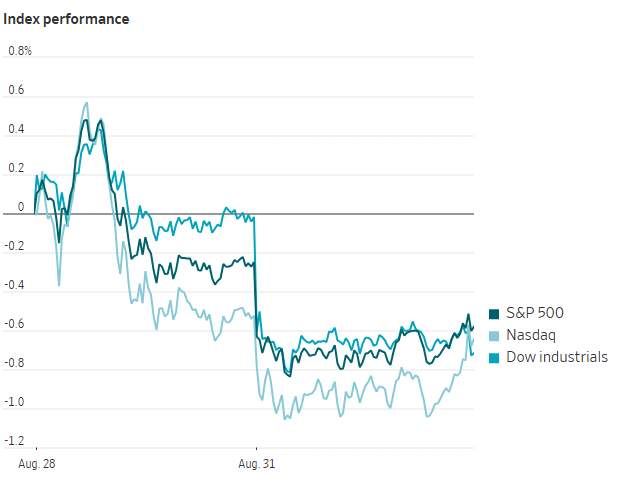Click the tick mark above Aug. 31

[256, 449]
